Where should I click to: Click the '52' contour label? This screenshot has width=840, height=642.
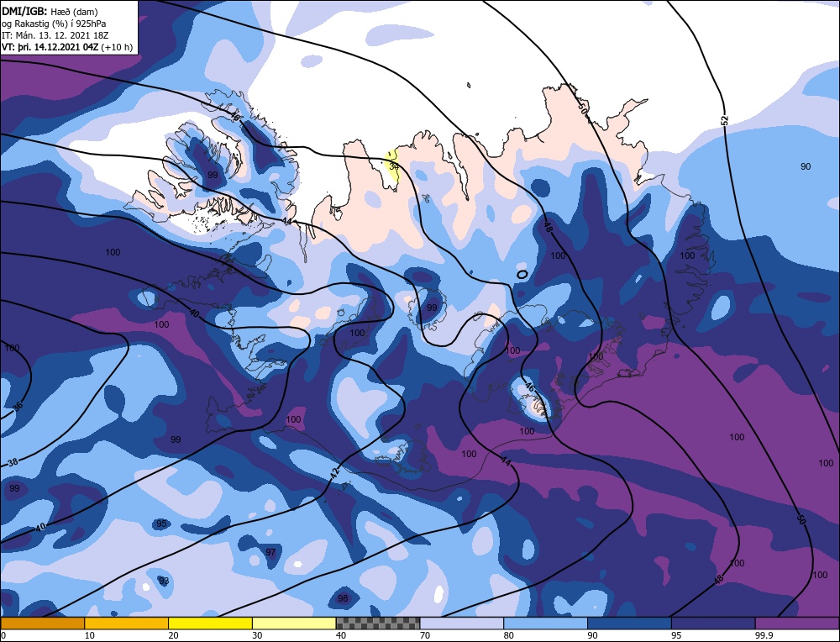[724, 120]
